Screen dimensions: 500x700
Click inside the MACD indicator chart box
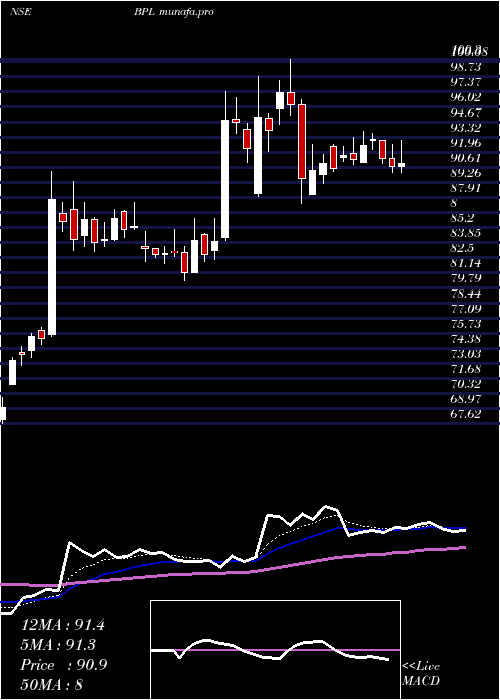275,650
